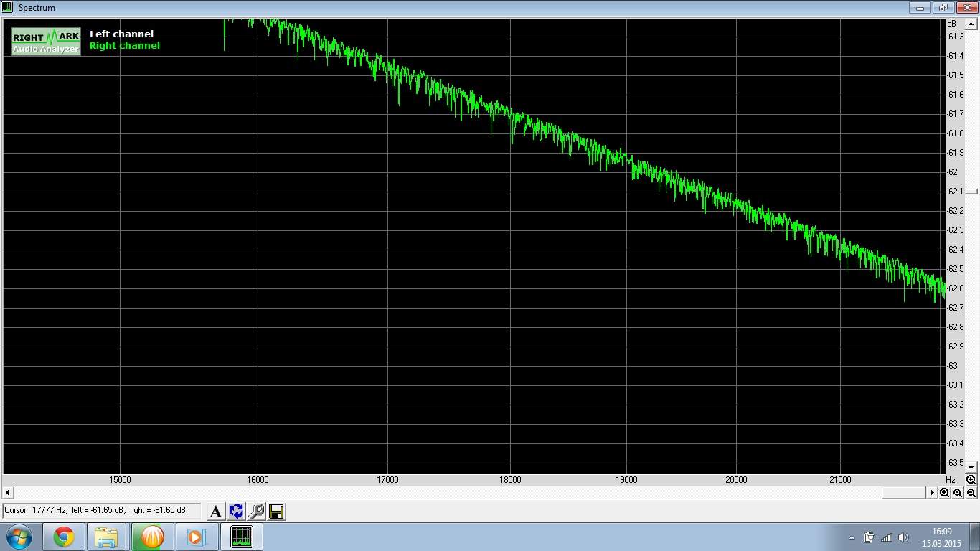Toggle the Right channel legend label
The height and width of the screenshot is (551, 980).
click(x=124, y=46)
